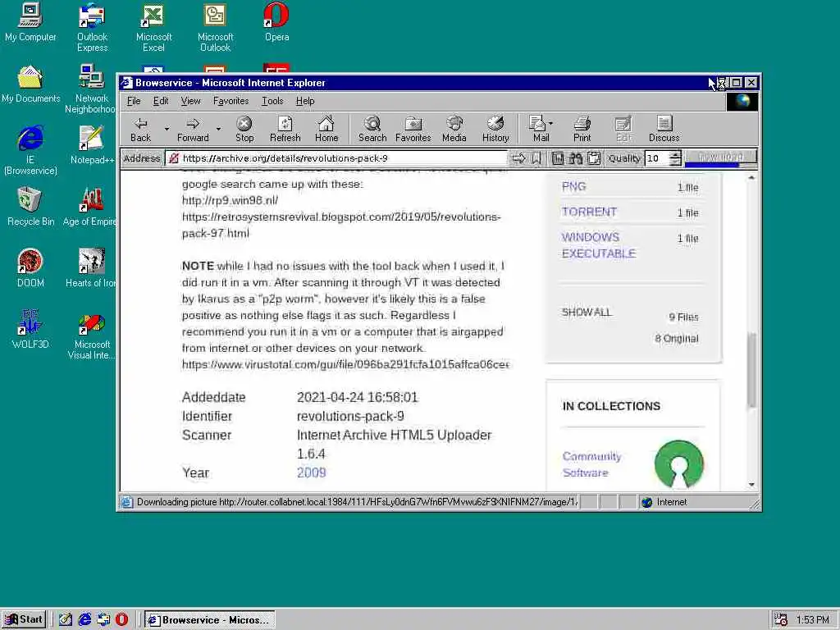Click the clipboard icon left of Quality
Image resolution: width=840 pixels, height=630 pixels.
coord(594,158)
